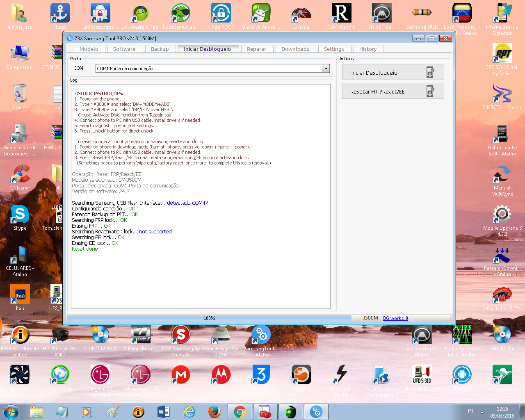Launch NCK Samsung By Shahzeb shortcut
Viewport: 525px width, 420px height.
[181, 341]
